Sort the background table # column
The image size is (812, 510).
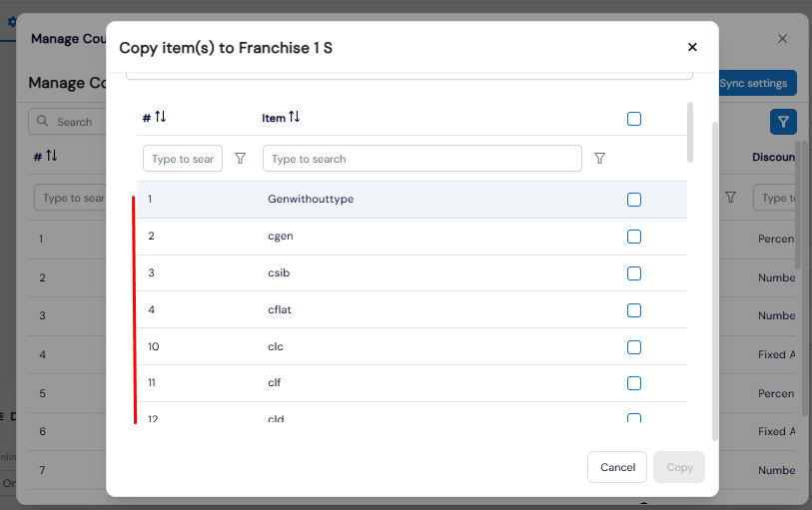pos(52,157)
